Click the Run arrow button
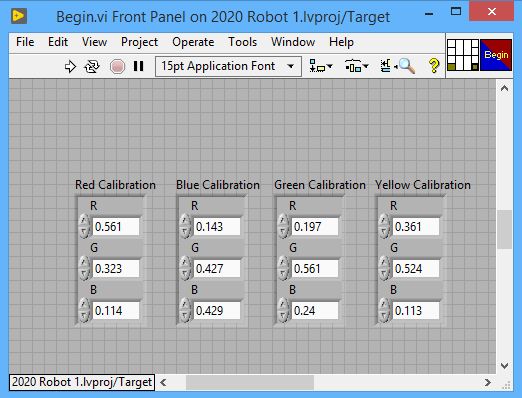 click(x=70, y=66)
